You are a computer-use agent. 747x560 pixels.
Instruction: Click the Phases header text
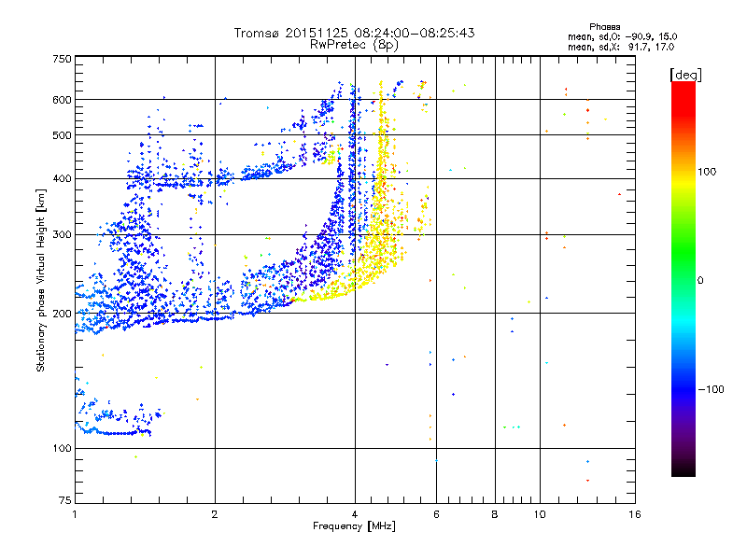pyautogui.click(x=604, y=27)
